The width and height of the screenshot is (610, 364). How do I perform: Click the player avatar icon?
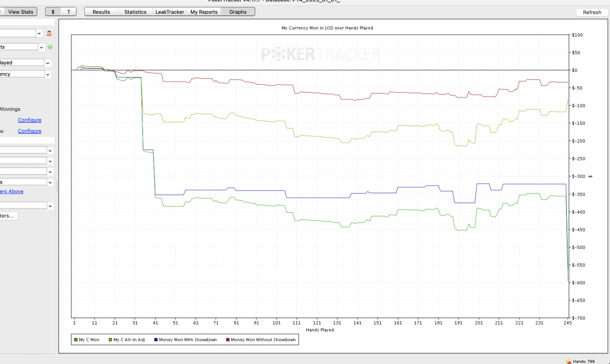pyautogui.click(x=49, y=33)
